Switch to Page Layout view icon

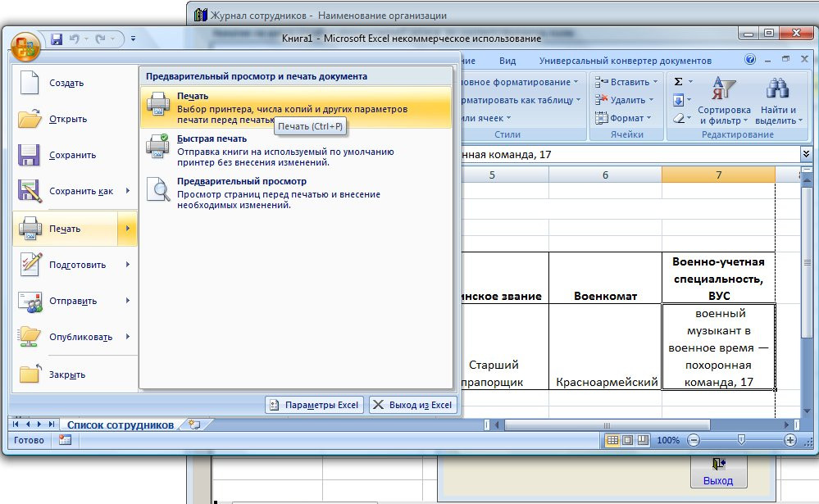point(628,440)
